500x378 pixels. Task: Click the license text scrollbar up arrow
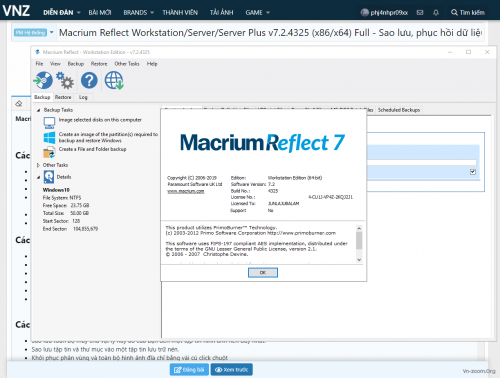359,228
